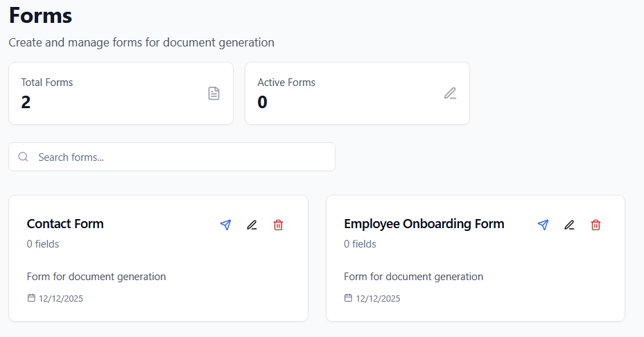The image size is (644, 337).
Task: Click the calendar icon on Contact Form card
Action: pyautogui.click(x=31, y=298)
